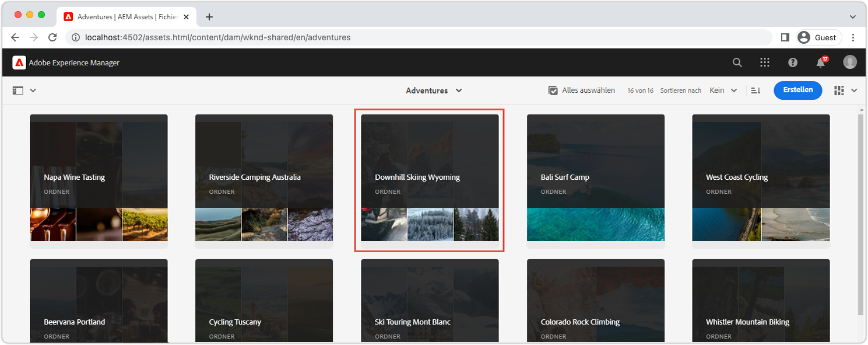Open the Sortieren nach Kein dropdown
The width and height of the screenshot is (868, 345).
pyautogui.click(x=723, y=90)
